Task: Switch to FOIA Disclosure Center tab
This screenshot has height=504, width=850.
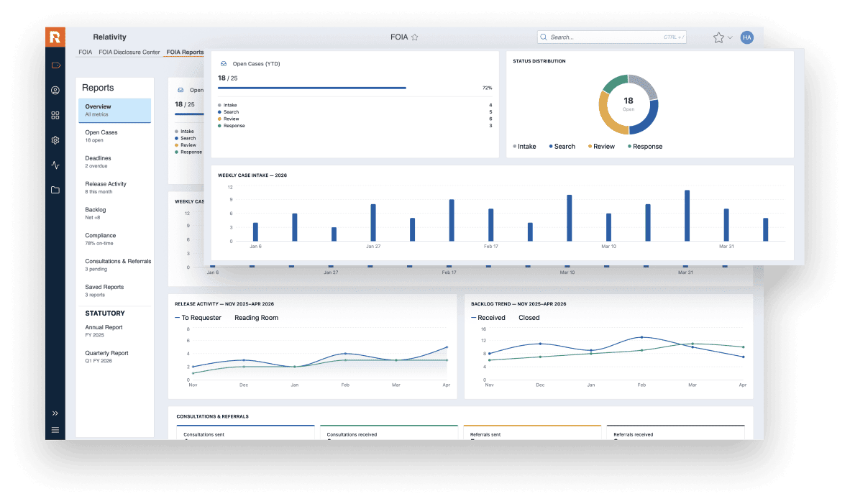Action: (x=129, y=52)
